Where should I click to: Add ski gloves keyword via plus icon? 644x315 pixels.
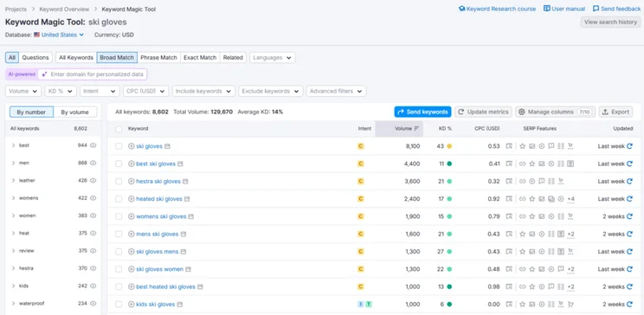pos(132,146)
